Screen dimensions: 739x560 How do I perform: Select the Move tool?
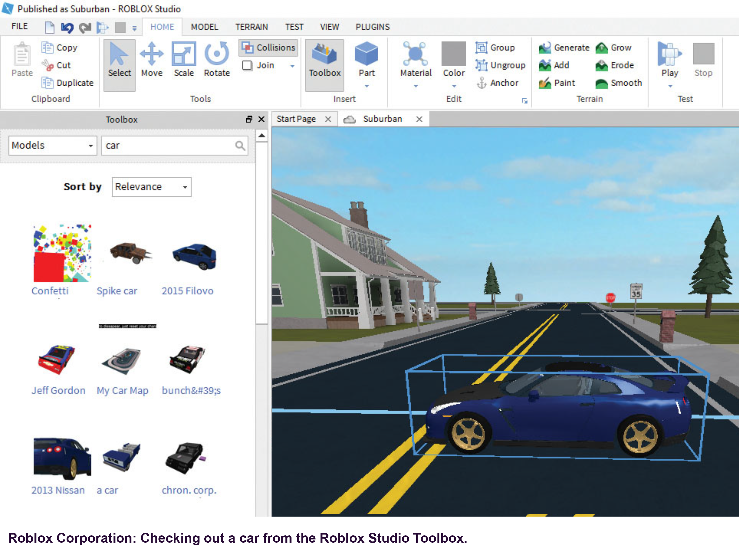tap(151, 59)
